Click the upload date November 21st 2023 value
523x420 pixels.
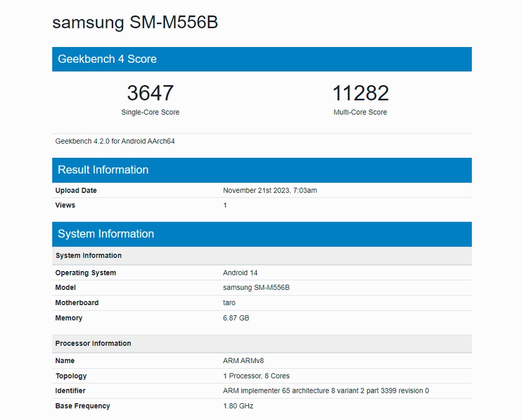[x=270, y=191]
